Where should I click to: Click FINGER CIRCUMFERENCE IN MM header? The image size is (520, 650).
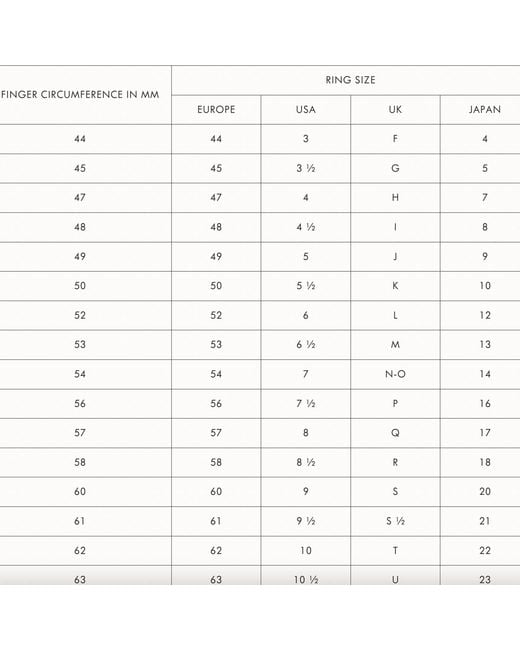coord(80,95)
